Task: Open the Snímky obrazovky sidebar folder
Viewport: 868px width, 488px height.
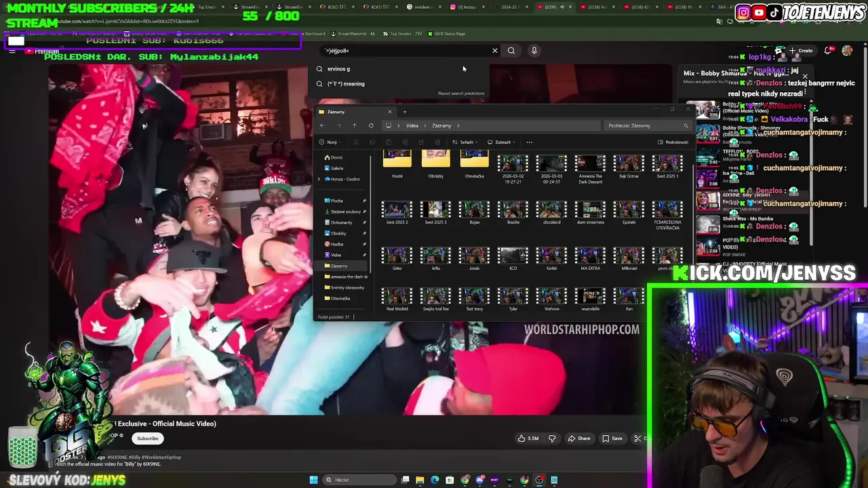Action: (344, 287)
